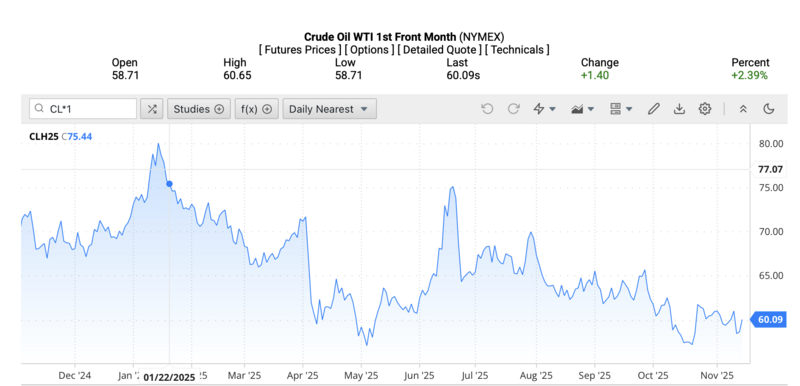Open the lightning bolt events dropdown

tap(544, 109)
